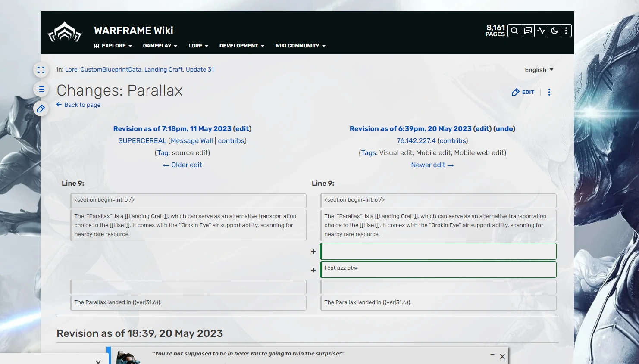The width and height of the screenshot is (639, 364).
Task: Open the Update 31 category link
Action: click(x=200, y=69)
